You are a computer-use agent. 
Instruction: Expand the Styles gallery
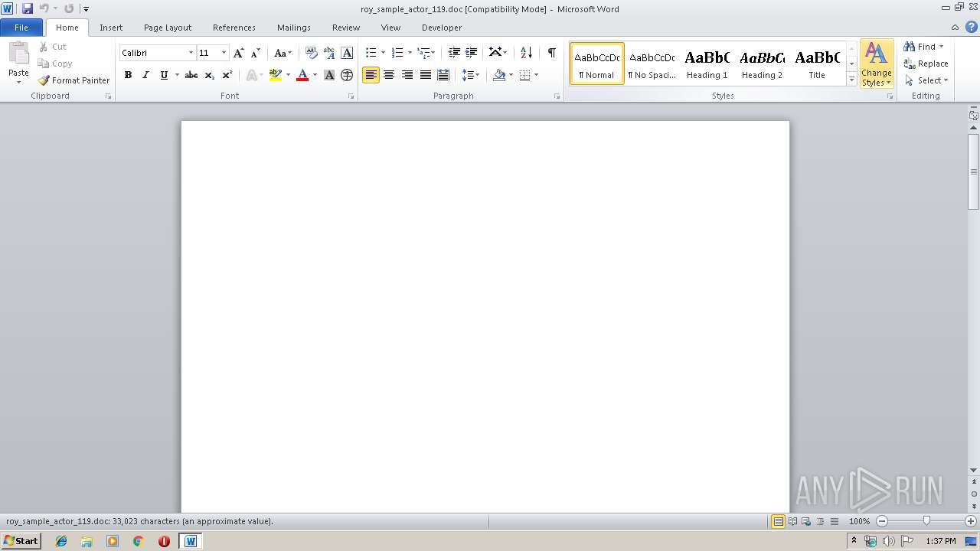click(851, 80)
